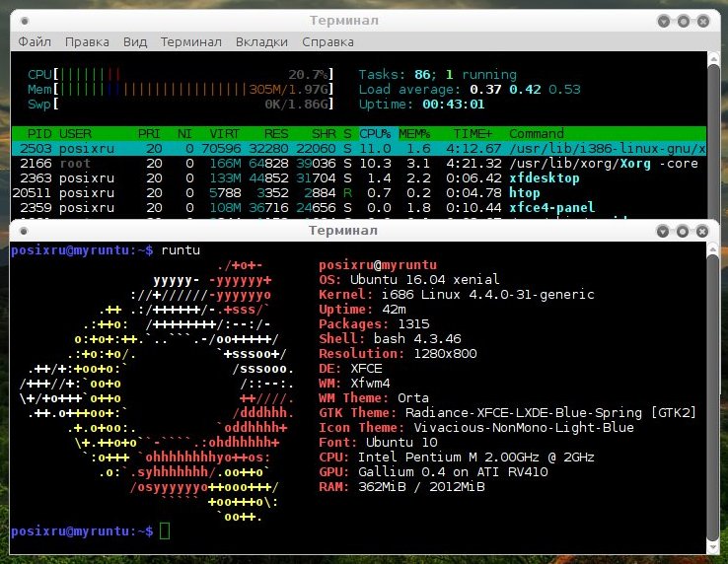Sort htop by VIRT column header

(224, 134)
